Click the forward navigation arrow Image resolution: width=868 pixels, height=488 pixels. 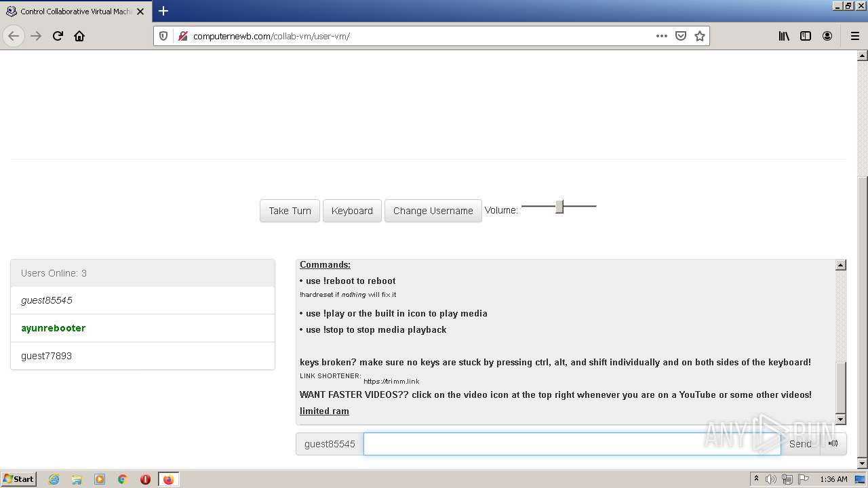36,36
